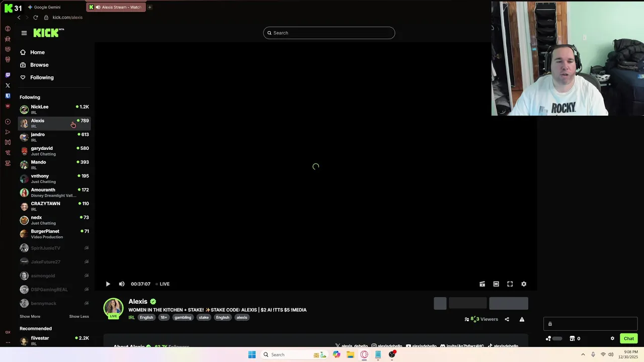Open garydavid's channel
The height and width of the screenshot is (362, 644).
point(54,151)
